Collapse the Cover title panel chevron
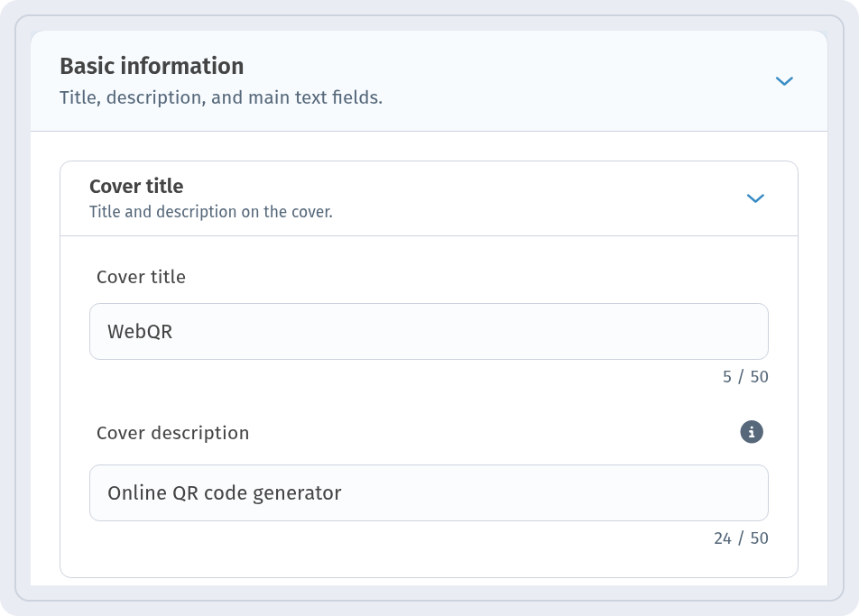 (755, 198)
